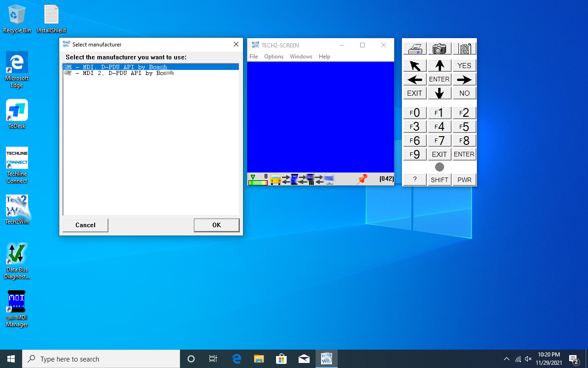Click the yellow vehicle icon in the status bar
Image resolution: width=588 pixels, height=368 pixels.
pos(275,179)
